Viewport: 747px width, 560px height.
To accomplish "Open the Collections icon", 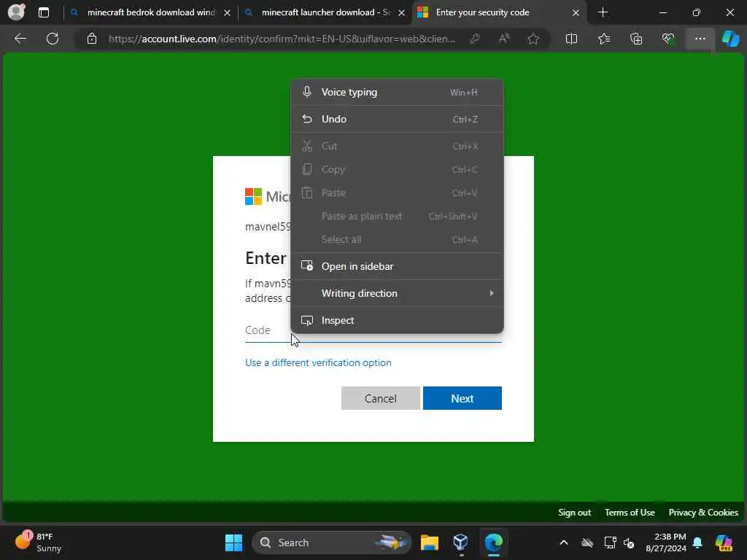I will tap(636, 39).
